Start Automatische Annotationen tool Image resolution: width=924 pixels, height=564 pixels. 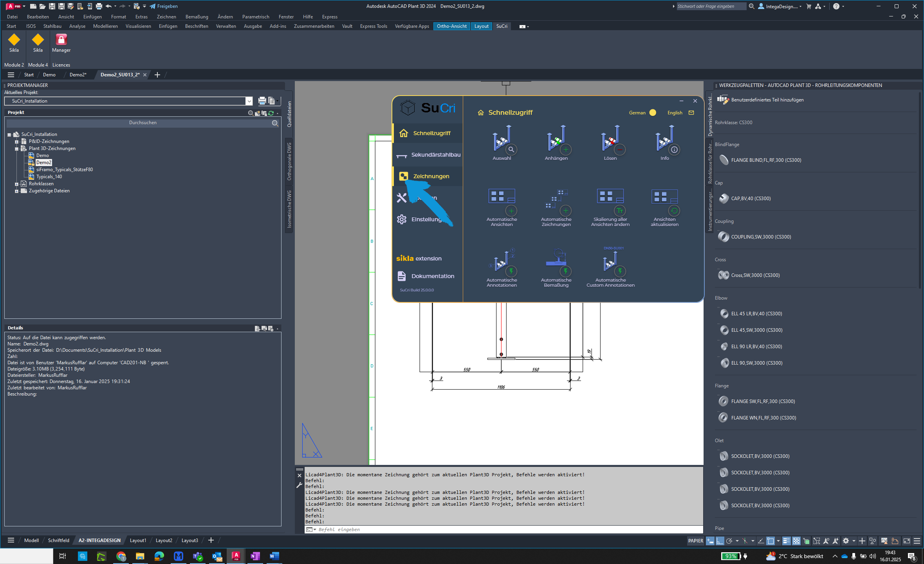pyautogui.click(x=502, y=268)
